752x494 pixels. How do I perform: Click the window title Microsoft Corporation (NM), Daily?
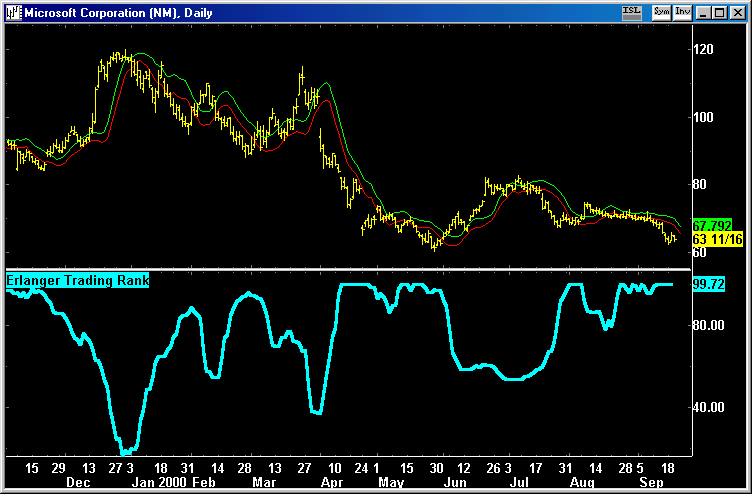click(118, 12)
